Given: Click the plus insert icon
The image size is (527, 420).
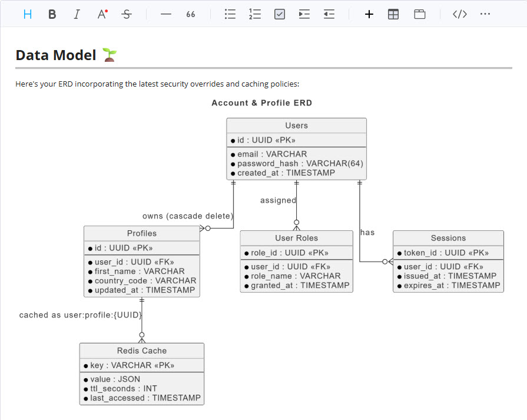Looking at the screenshot, I should tap(369, 14).
